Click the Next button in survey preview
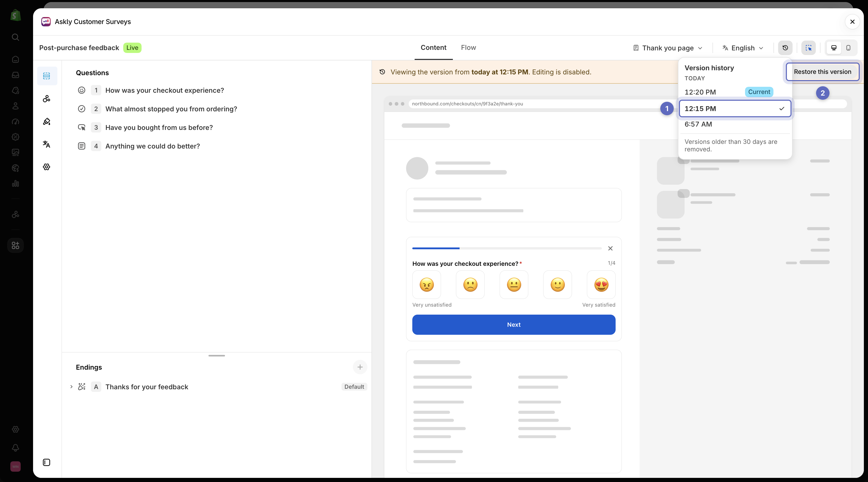Image resolution: width=868 pixels, height=482 pixels. tap(514, 325)
